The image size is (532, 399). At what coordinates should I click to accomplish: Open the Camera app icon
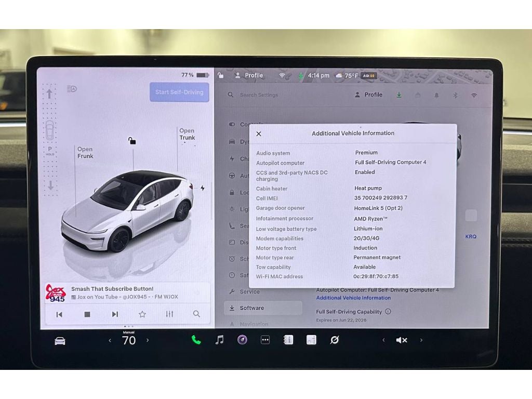coord(242,340)
